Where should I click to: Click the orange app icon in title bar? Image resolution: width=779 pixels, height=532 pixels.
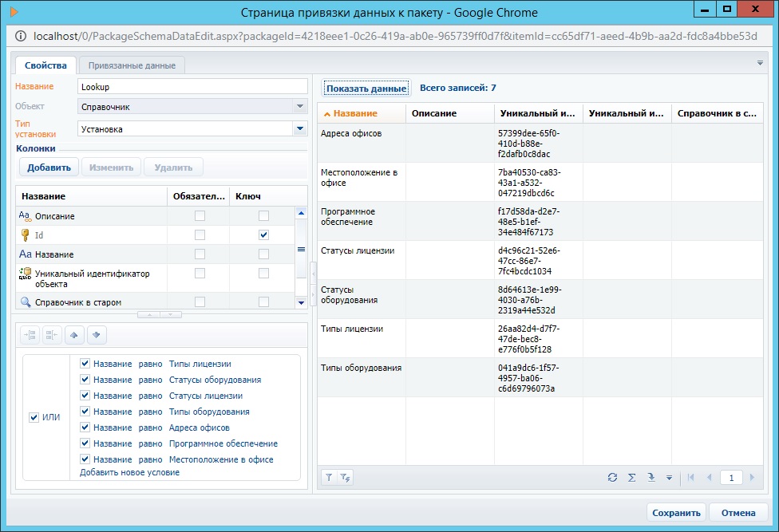coord(14,12)
